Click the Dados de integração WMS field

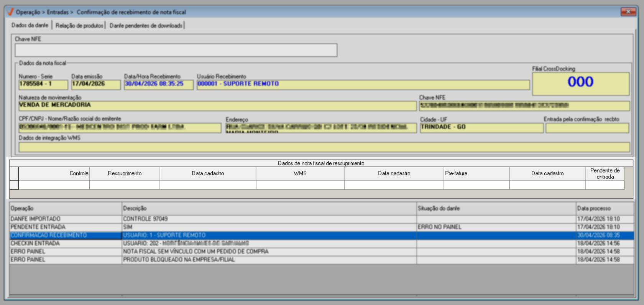click(324, 147)
